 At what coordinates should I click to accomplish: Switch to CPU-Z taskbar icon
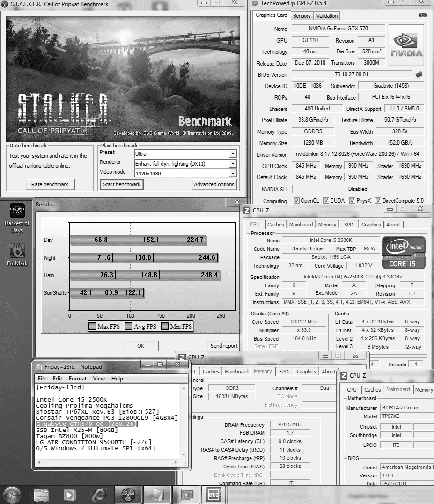click(x=214, y=495)
